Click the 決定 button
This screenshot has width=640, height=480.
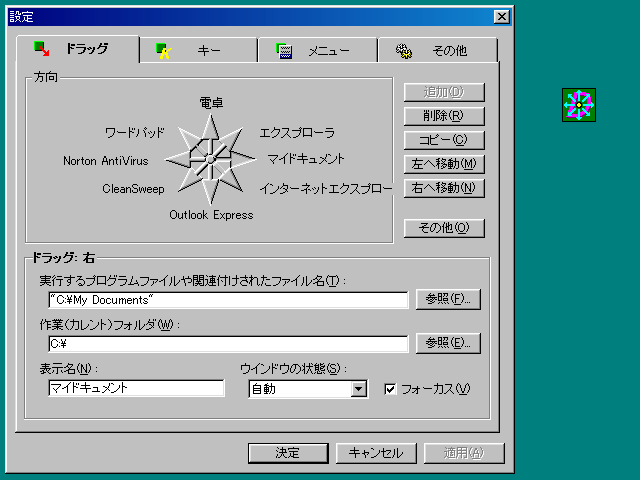pos(288,453)
